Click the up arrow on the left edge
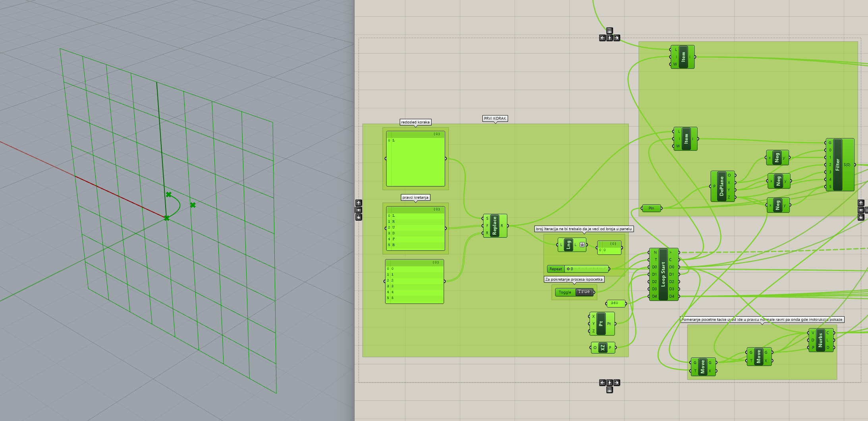This screenshot has width=868, height=421. pyautogui.click(x=359, y=203)
